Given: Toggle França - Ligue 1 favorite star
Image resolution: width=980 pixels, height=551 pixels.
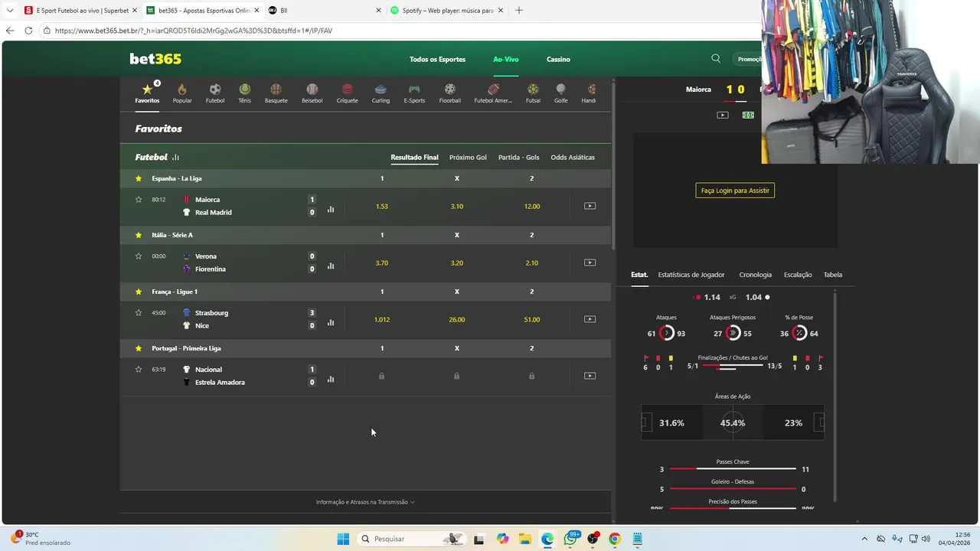Looking at the screenshot, I should tap(139, 292).
